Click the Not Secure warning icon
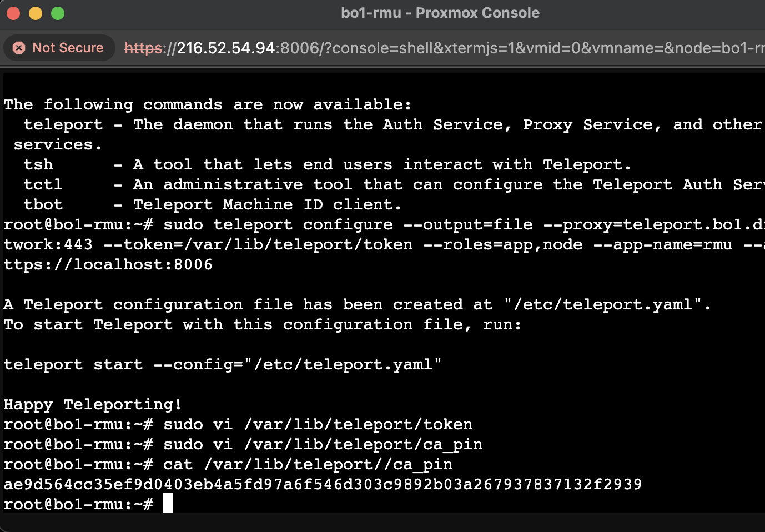This screenshot has width=765, height=532. coord(19,48)
